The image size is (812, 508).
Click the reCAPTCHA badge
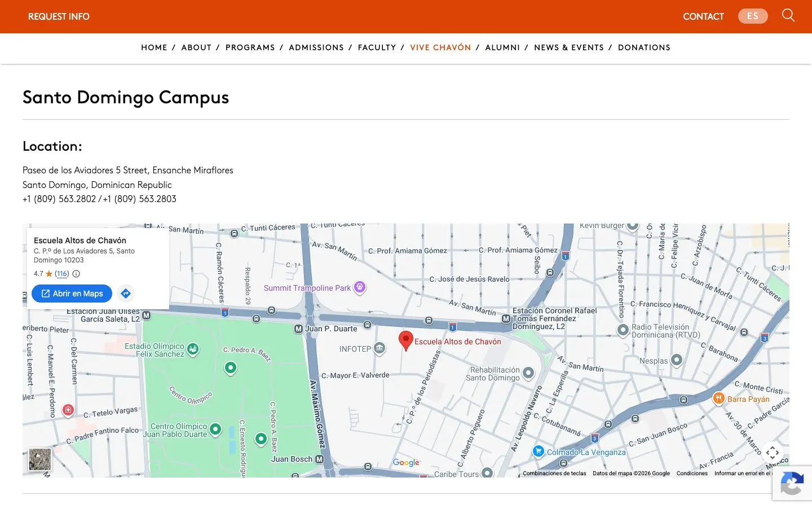pos(792,483)
